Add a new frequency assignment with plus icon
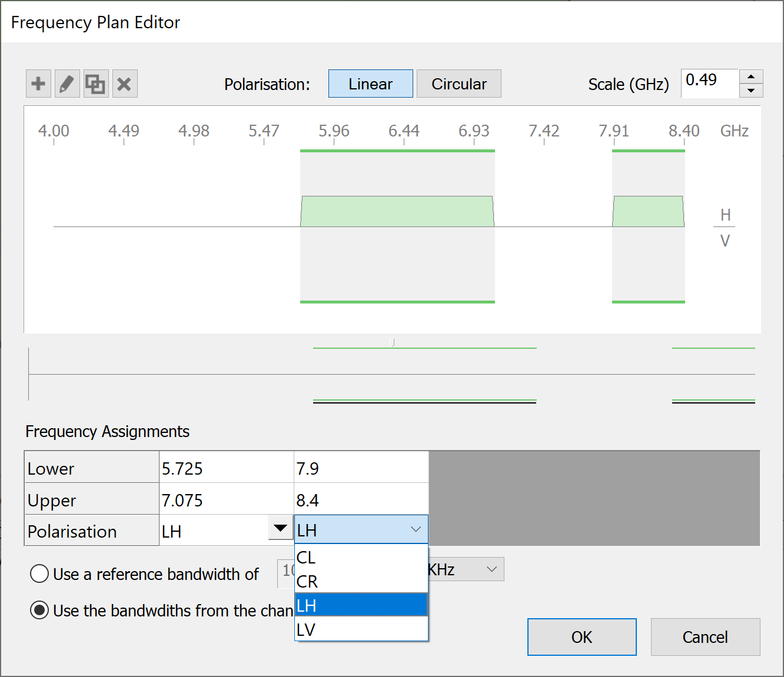This screenshot has height=677, width=784. (x=38, y=84)
